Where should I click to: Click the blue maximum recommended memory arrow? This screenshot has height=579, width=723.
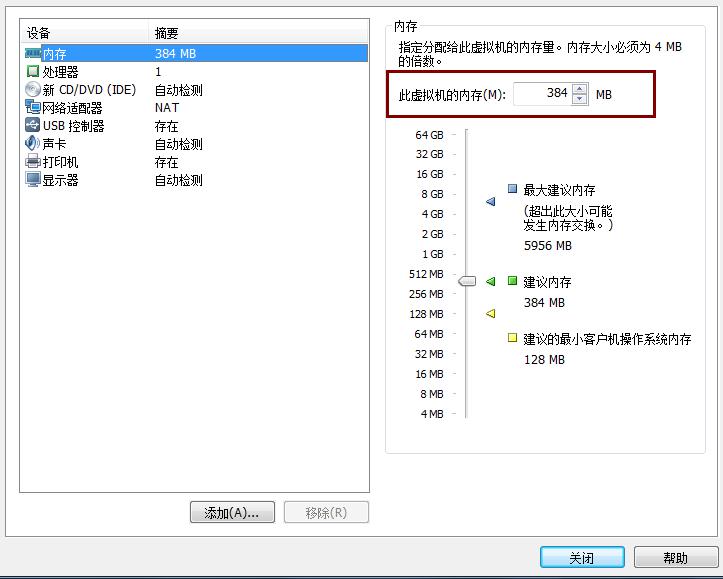click(491, 201)
